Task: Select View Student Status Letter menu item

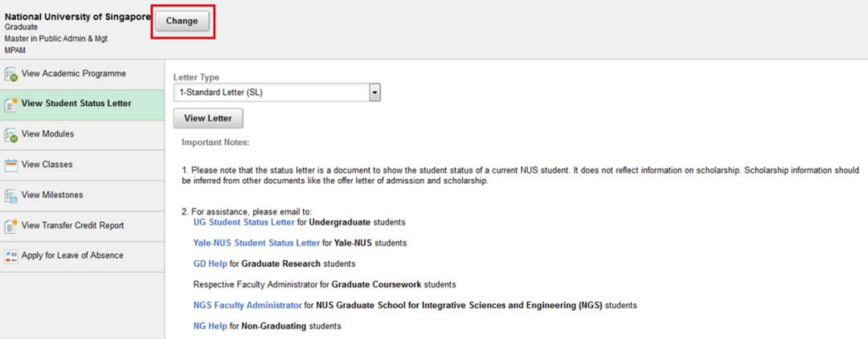Action: (x=82, y=104)
